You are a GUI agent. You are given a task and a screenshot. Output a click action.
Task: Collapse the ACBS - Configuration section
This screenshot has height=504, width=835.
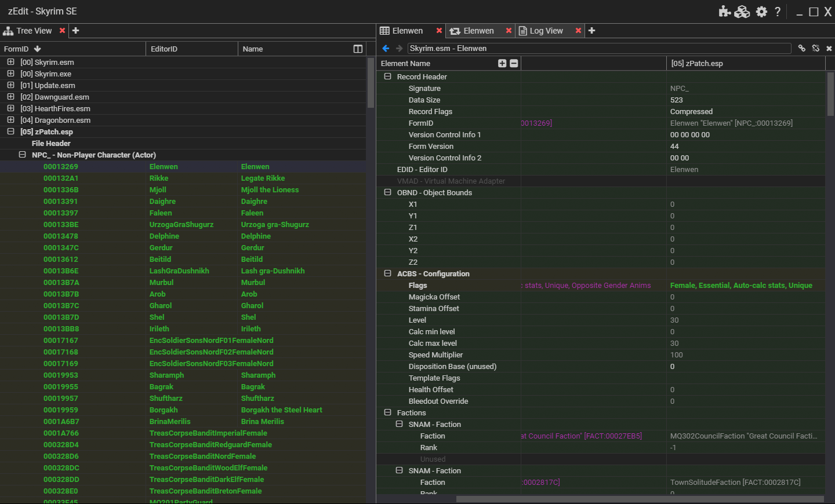387,273
